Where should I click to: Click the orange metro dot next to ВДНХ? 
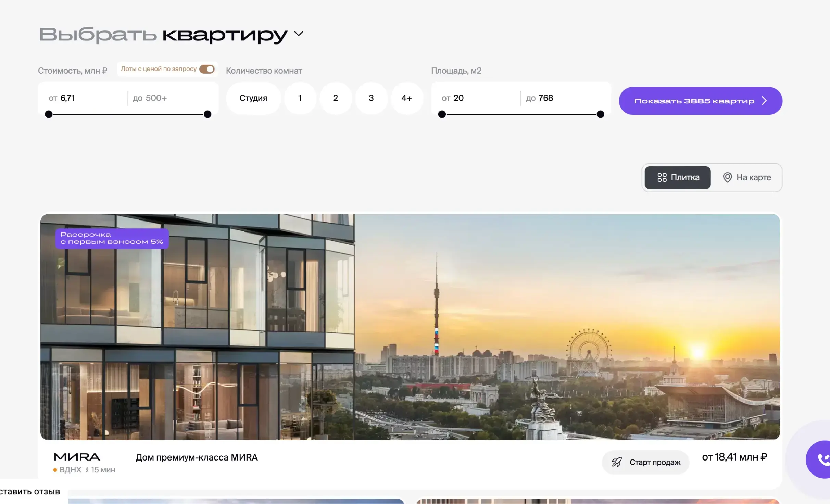(55, 469)
